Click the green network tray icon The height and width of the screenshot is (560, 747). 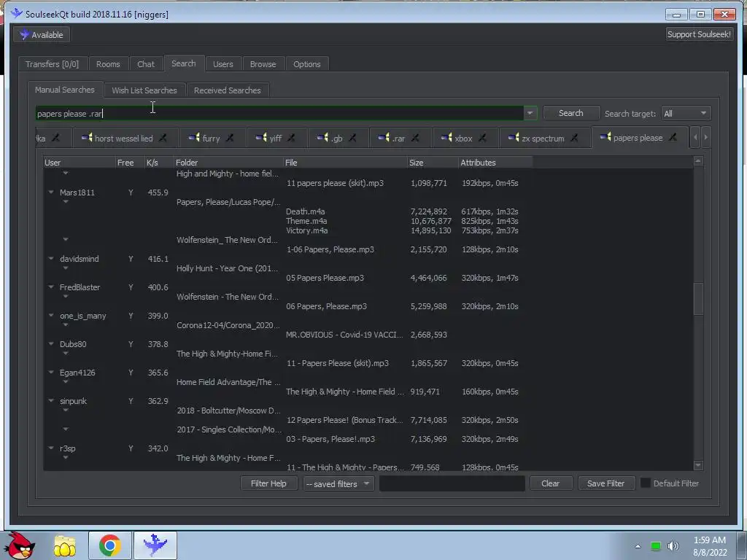click(656, 546)
